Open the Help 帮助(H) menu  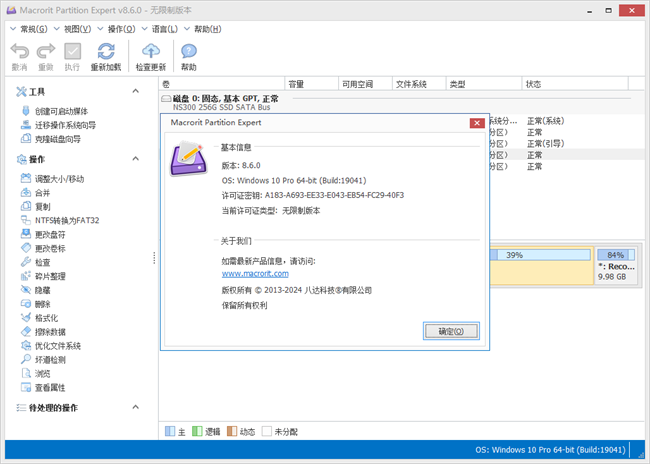(203, 29)
